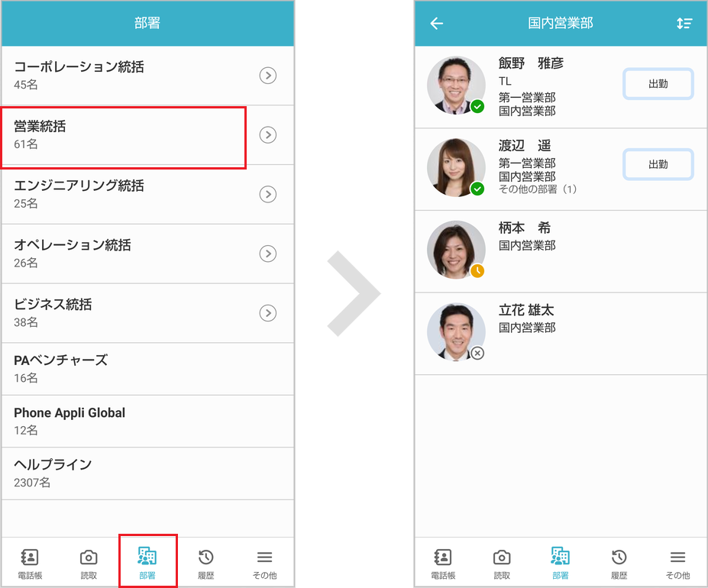Screen dimensions: 708x588
Task: Tap the X status badge on 立花 雄太
Action: (477, 353)
